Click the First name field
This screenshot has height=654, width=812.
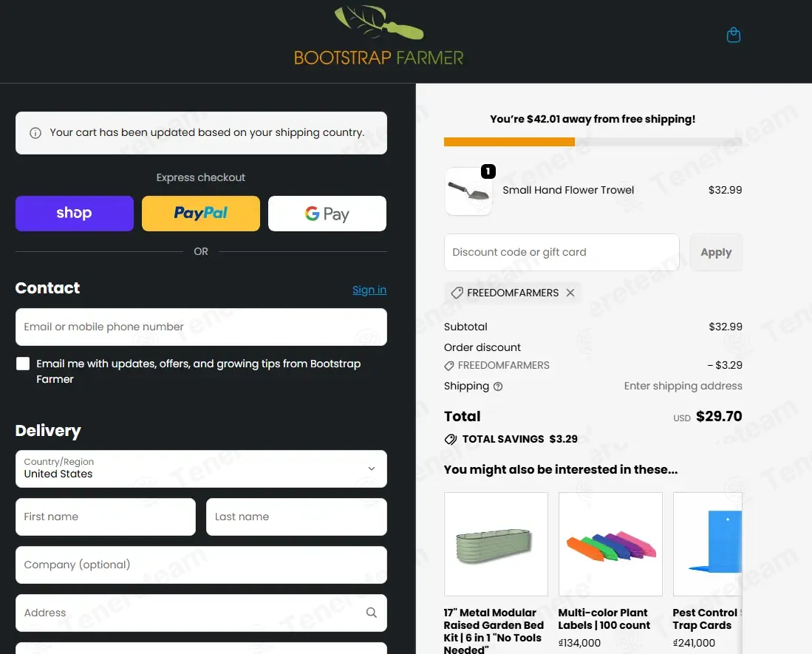tap(106, 517)
